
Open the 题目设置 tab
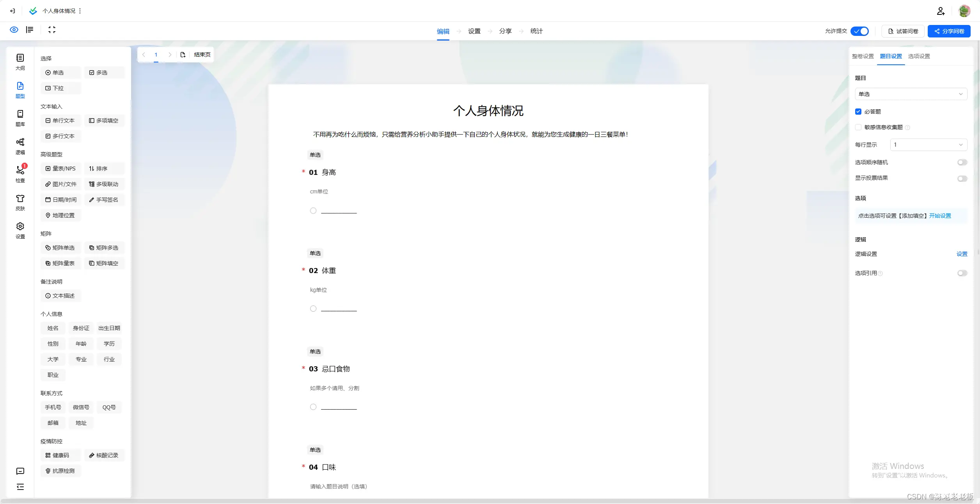point(891,56)
